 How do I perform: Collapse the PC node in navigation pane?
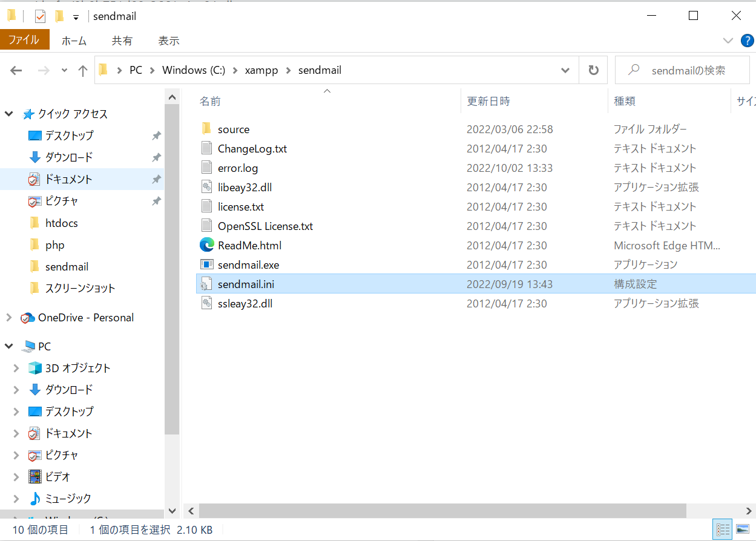[8, 346]
